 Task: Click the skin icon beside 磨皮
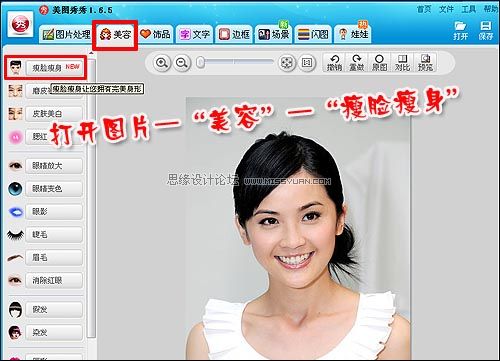click(15, 91)
